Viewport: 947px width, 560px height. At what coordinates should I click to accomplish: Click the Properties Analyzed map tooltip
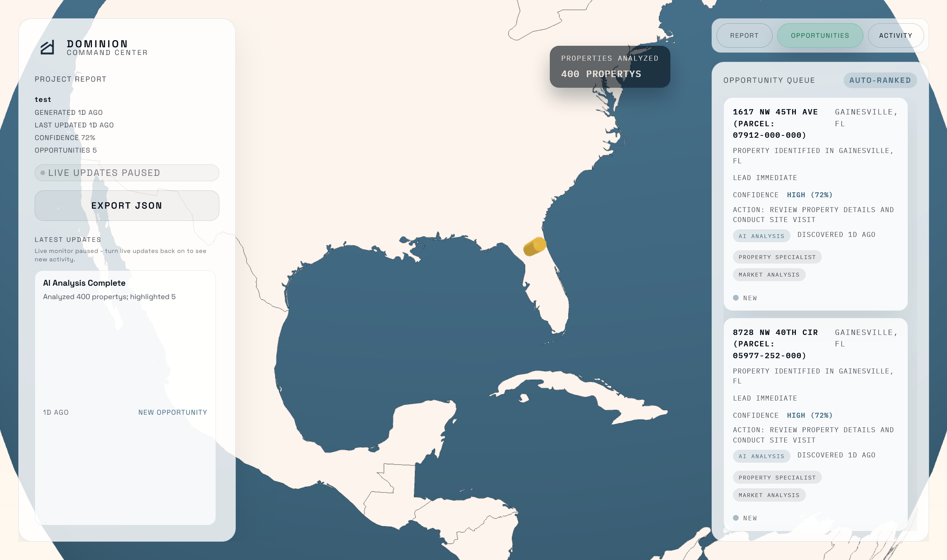pyautogui.click(x=610, y=67)
